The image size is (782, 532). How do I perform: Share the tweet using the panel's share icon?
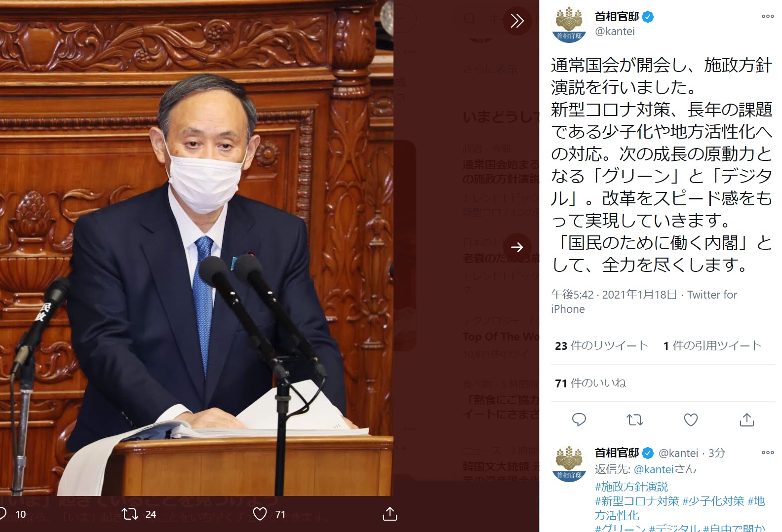tap(747, 420)
